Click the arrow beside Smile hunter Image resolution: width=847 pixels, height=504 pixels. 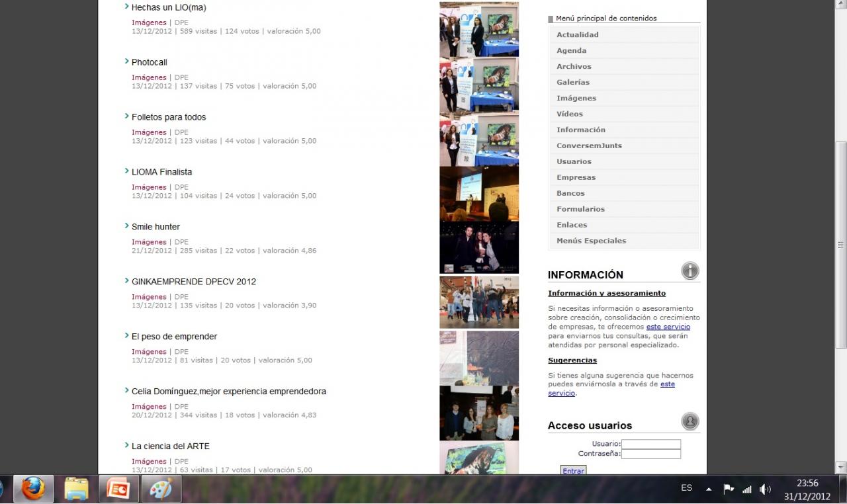point(126,226)
